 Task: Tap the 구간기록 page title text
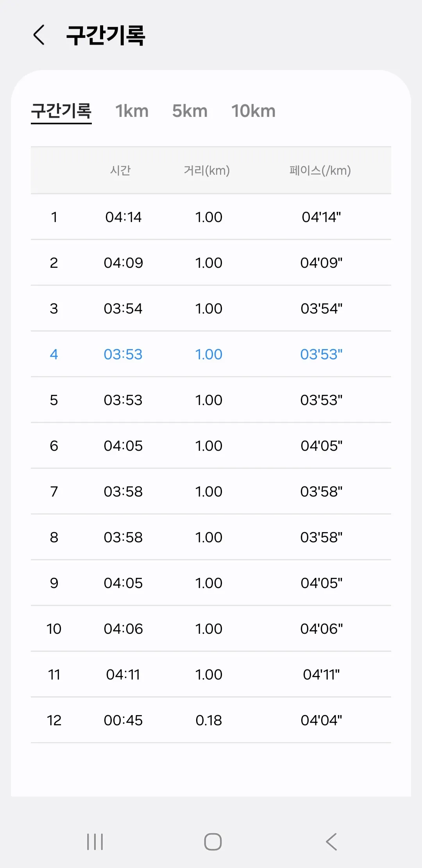tap(105, 35)
